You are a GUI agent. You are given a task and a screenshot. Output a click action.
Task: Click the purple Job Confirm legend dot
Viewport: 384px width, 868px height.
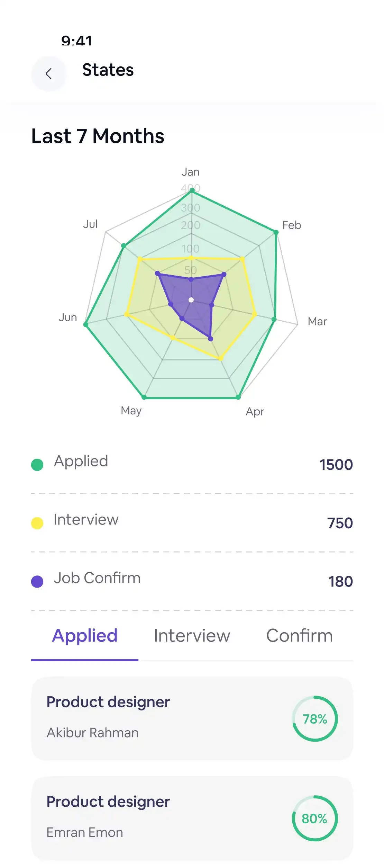pos(37,582)
